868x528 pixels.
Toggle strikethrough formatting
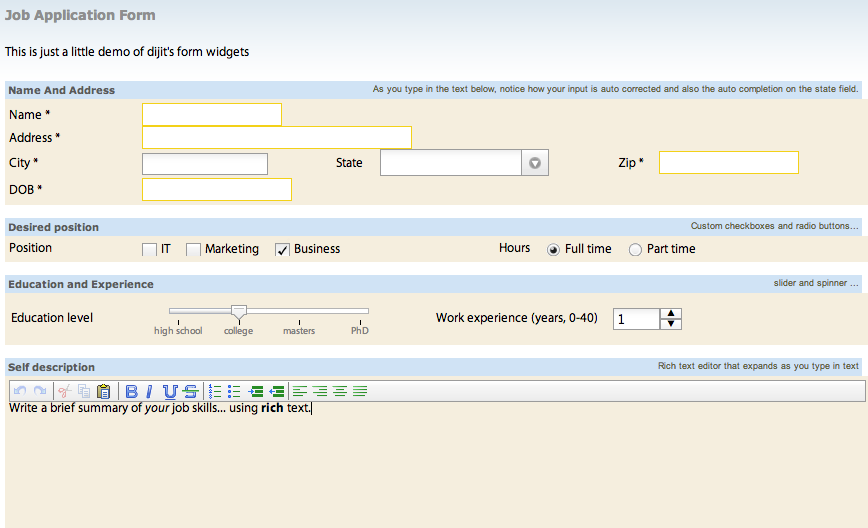click(x=190, y=391)
